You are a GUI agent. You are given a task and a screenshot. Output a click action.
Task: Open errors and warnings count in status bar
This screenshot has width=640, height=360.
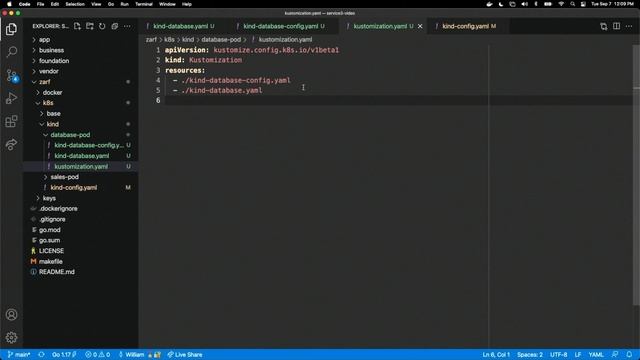(x=98, y=355)
